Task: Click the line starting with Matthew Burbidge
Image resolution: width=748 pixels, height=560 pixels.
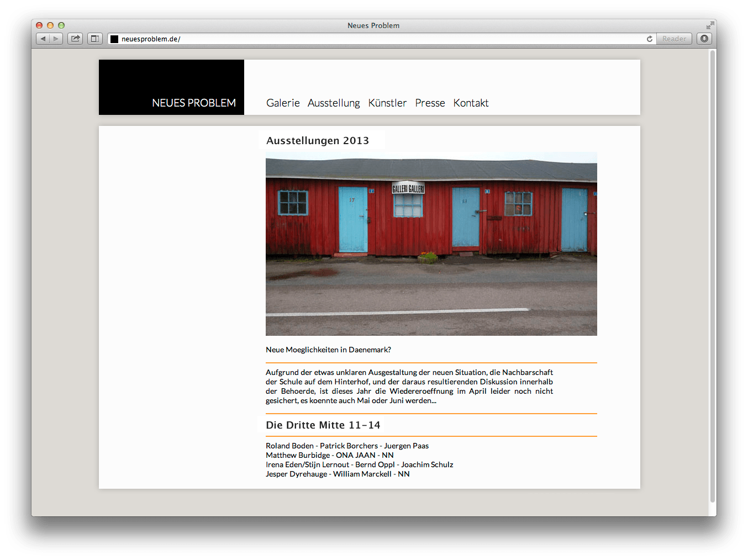Action: pyautogui.click(x=330, y=455)
